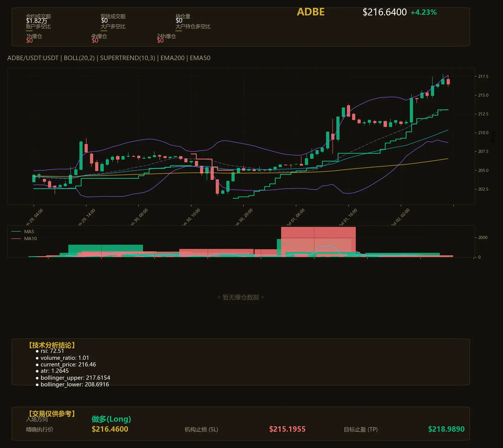The width and height of the screenshot is (503, 448).
Task: Click the 1h爆仓 label
Action: pos(34,36)
